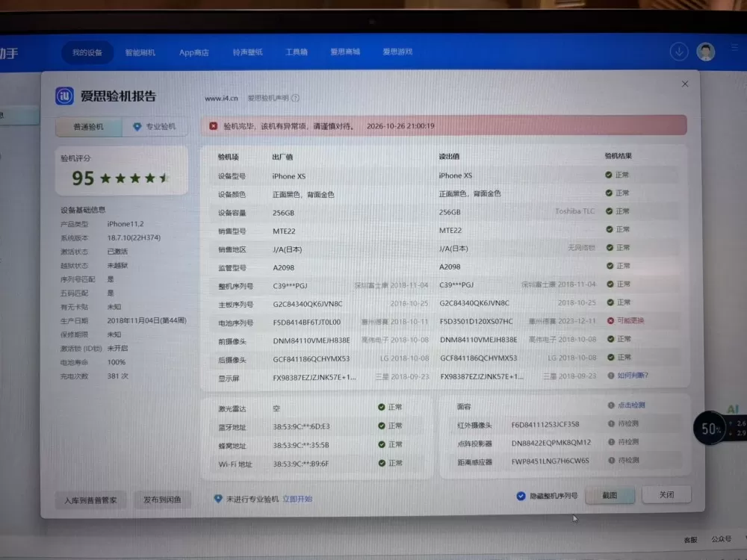Click system version 18.7.10(22H374)
Viewport: 747px width, 560px height.
134,237
